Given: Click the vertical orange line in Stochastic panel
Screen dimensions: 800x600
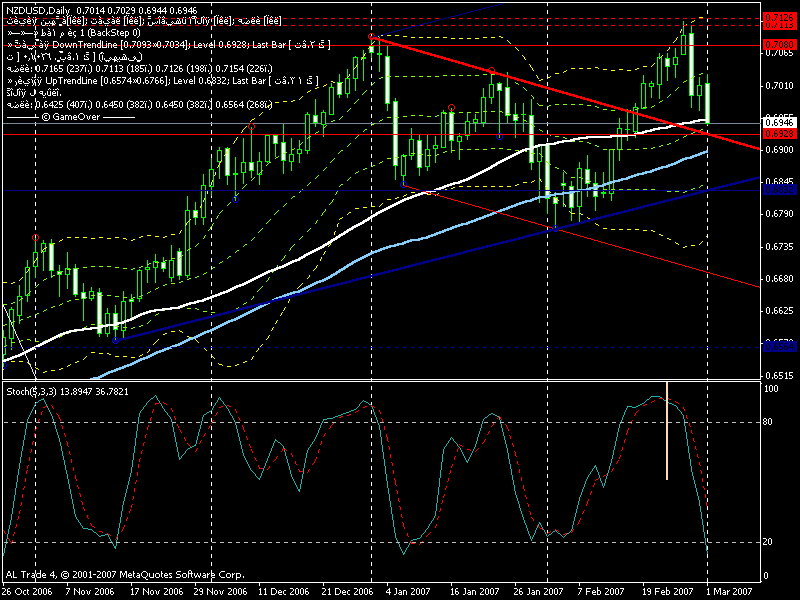Looking at the screenshot, I should (x=667, y=430).
